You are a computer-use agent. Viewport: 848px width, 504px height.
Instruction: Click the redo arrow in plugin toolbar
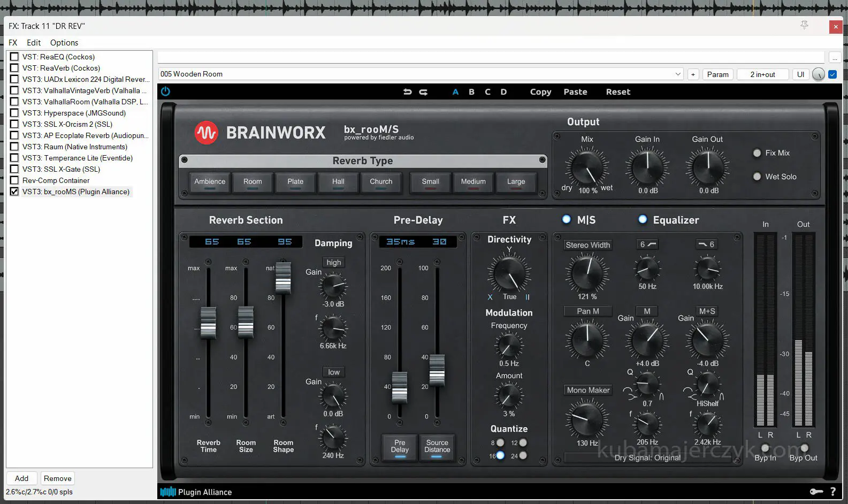[x=423, y=92]
